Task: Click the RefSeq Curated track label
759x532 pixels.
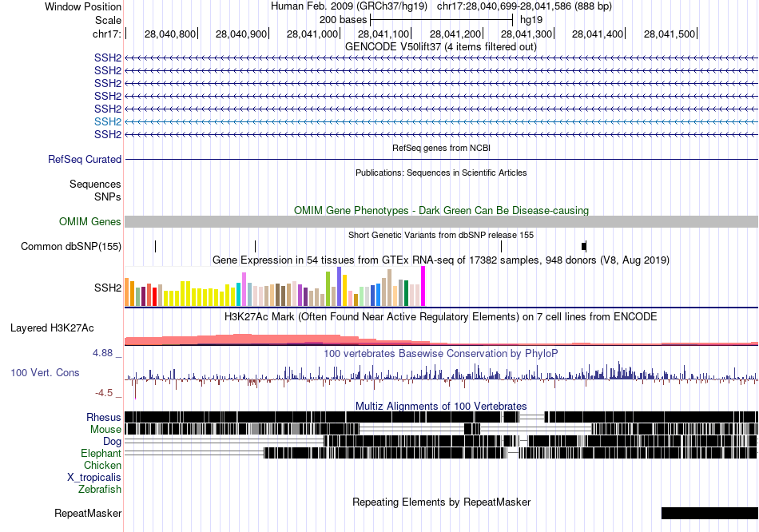Action: coord(85,159)
